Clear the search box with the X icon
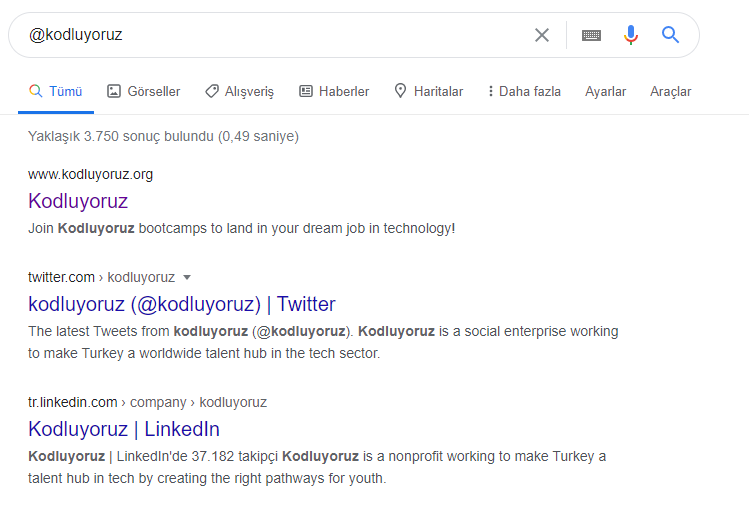This screenshot has height=509, width=749. (x=542, y=35)
